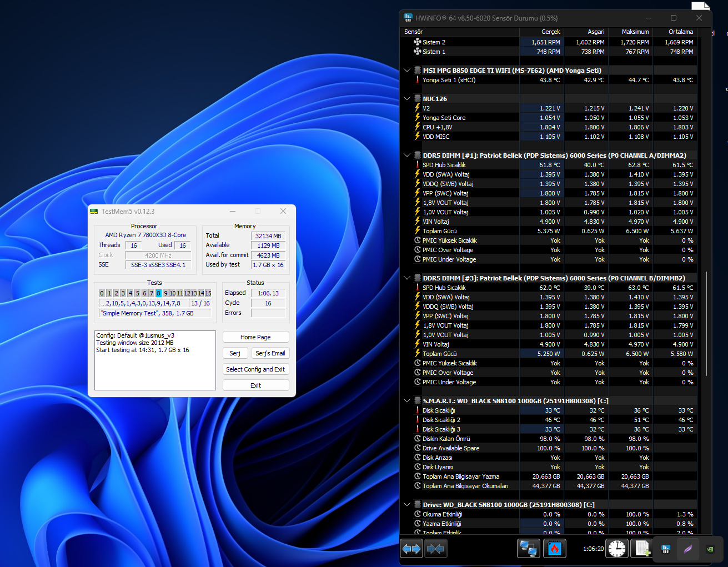This screenshot has width=728, height=567.
Task: Collapse the S.M.A.R.T. WD_BLACK SN8100 group
Action: 407,401
